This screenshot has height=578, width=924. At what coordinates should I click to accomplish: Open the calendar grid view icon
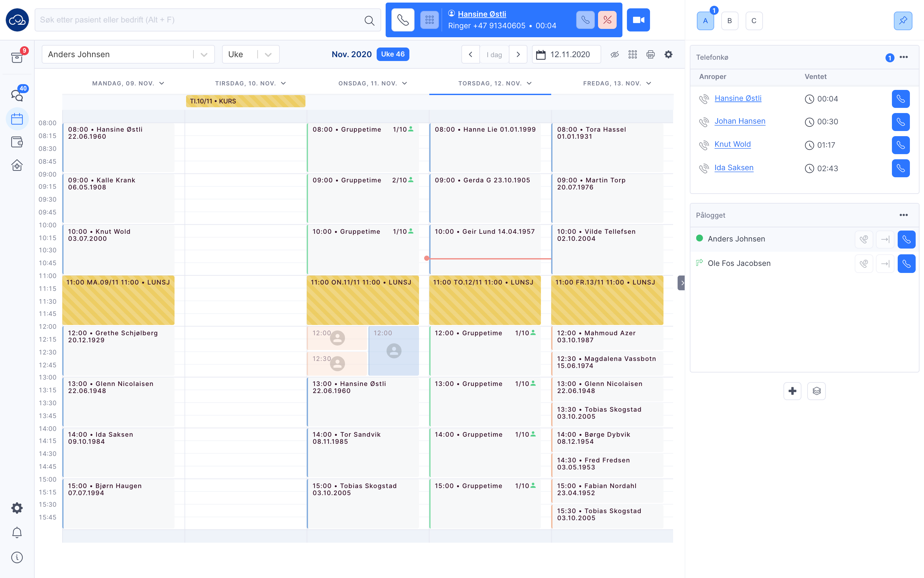pyautogui.click(x=633, y=54)
